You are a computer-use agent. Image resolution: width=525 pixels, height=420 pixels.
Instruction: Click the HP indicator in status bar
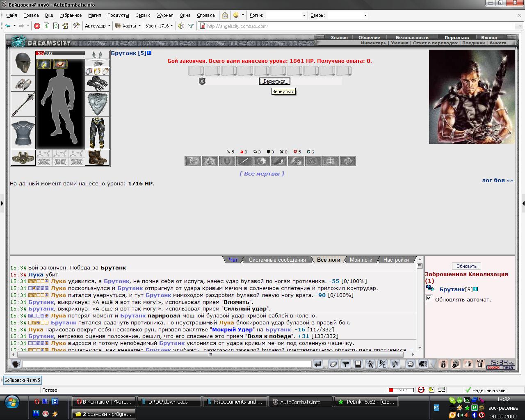pos(400,390)
